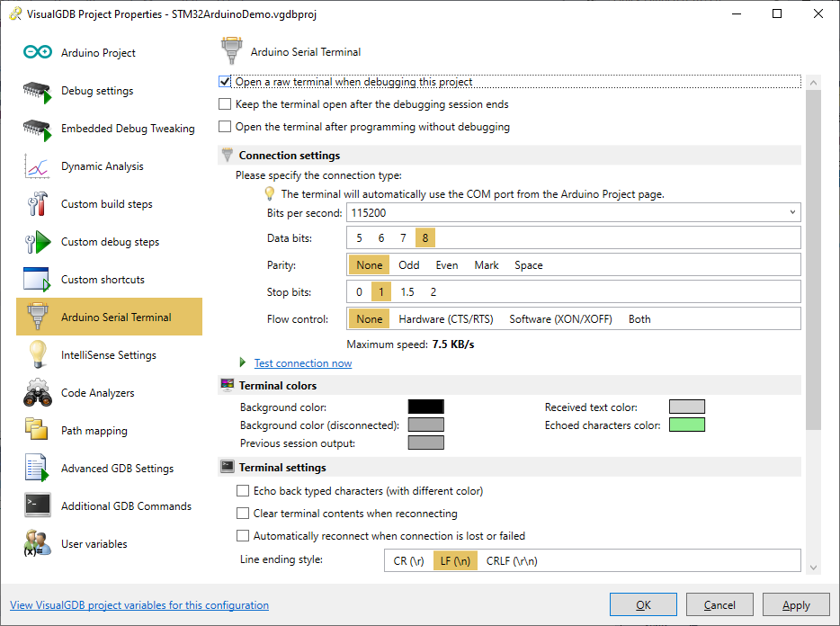The image size is (840, 626).
Task: Set data bits to 5
Action: 359,238
